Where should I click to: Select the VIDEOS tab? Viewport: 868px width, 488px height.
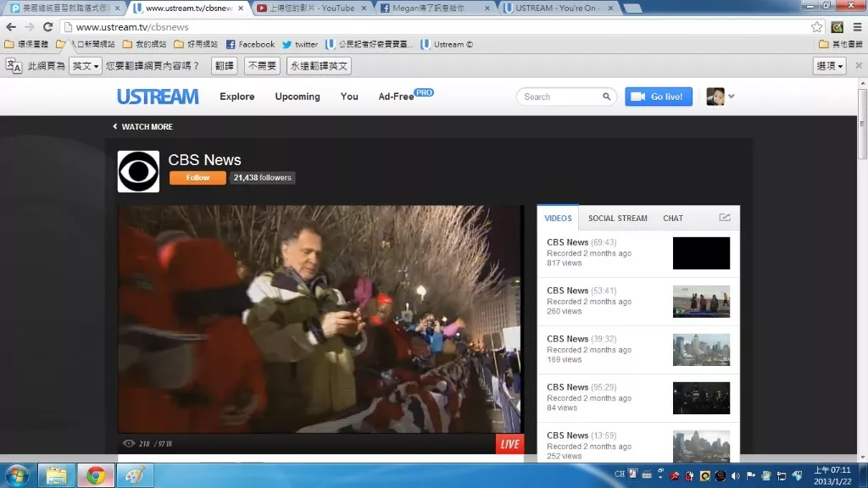(558, 218)
